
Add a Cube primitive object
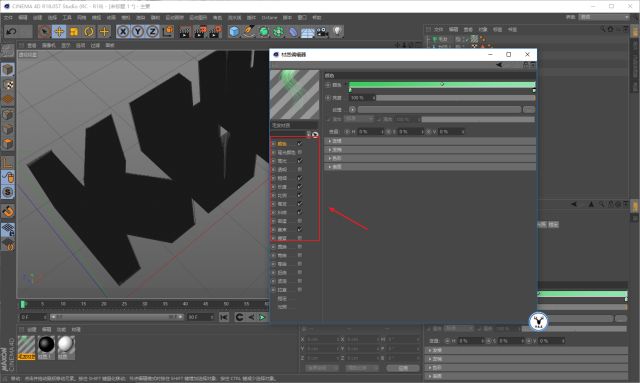point(234,31)
